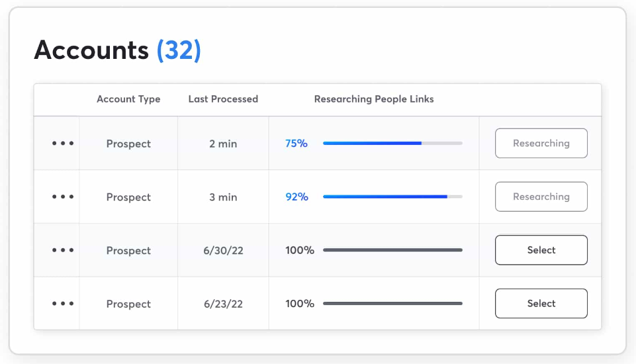Click the blue account count (32)
Screen dimensions: 636x364
click(179, 50)
